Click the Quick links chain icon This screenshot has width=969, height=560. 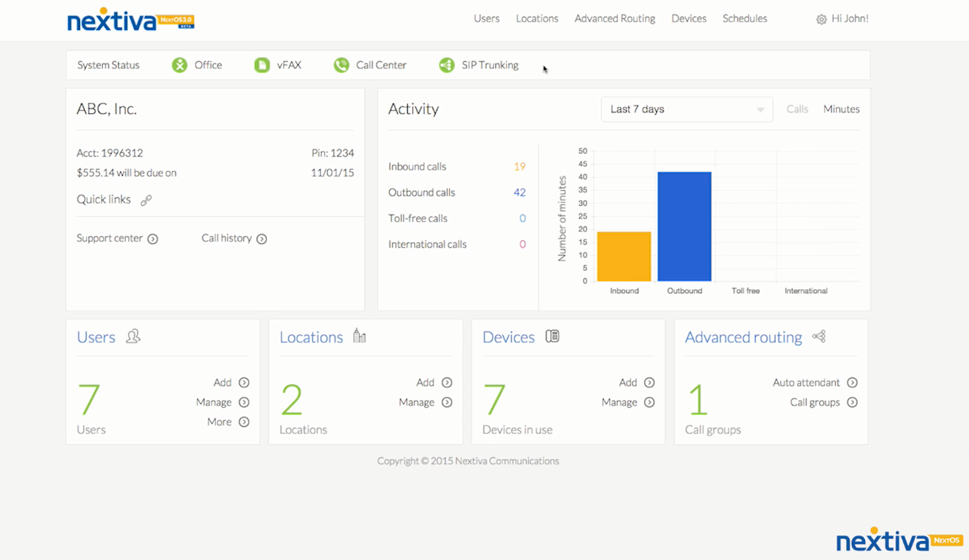tap(146, 200)
